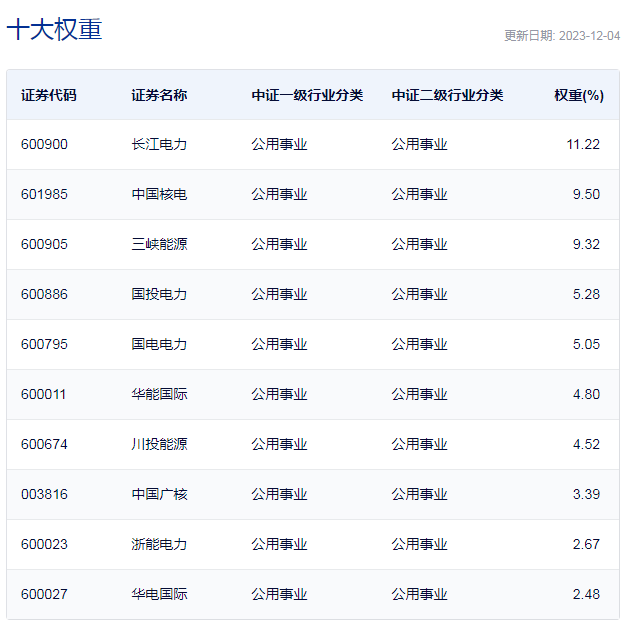The image size is (627, 628).
Task: Click the 证券名称 column header
Action: pos(159,95)
